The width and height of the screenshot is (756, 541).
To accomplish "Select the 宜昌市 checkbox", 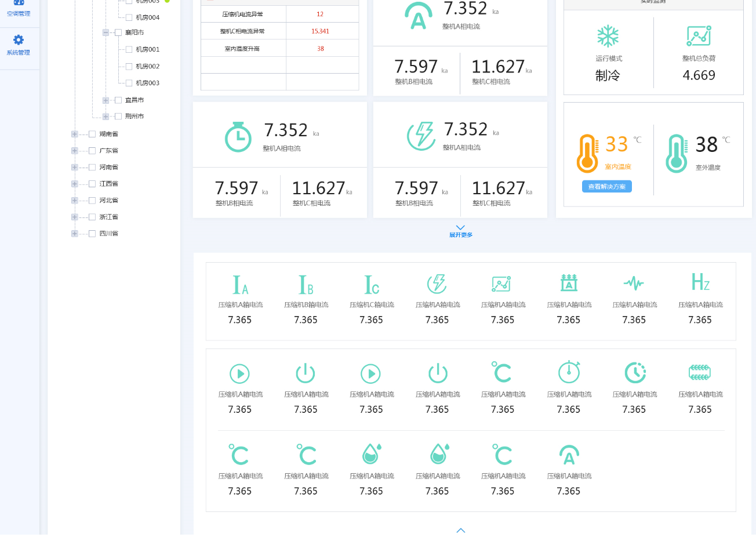I will 118,100.
